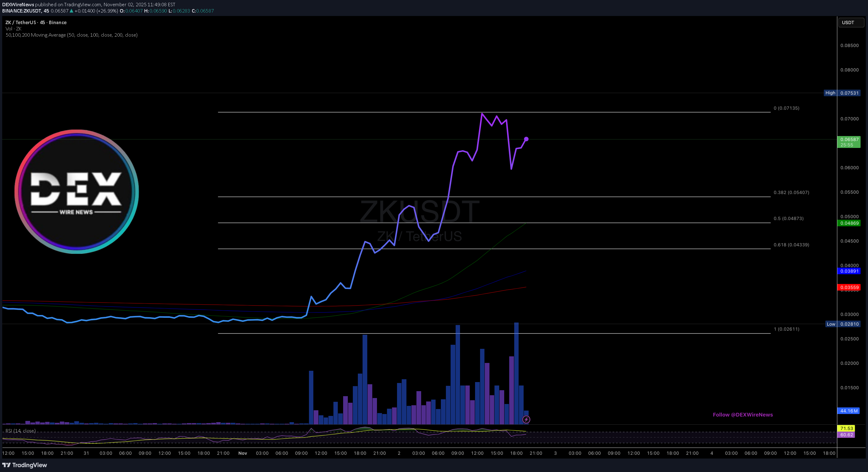Click the Nov marker on the time axis
Viewport: 868px width, 472px height.
coord(243,453)
